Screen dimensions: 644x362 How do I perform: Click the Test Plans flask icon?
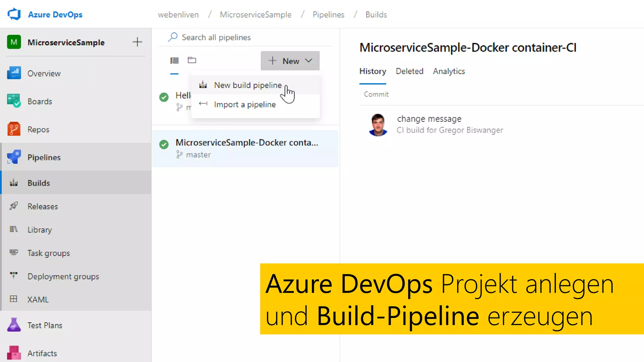click(14, 325)
